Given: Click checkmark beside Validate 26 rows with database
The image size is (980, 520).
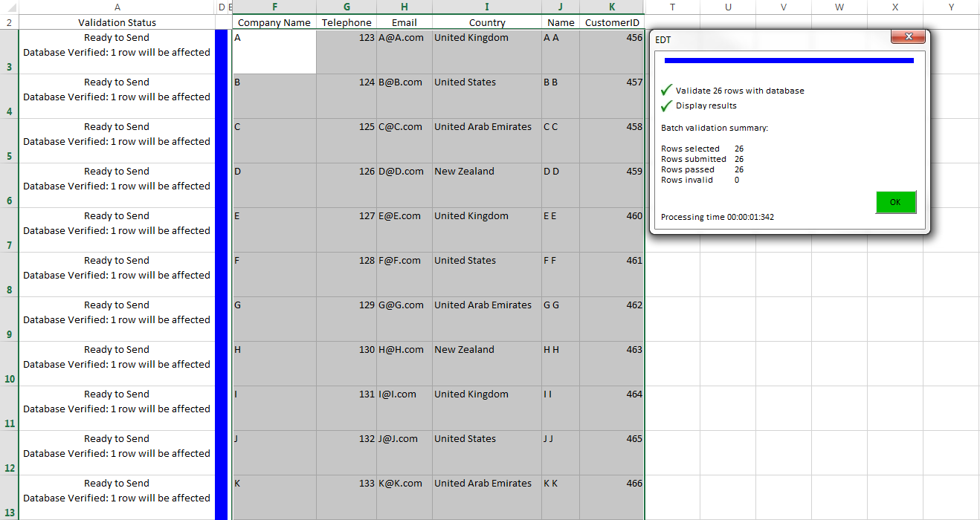Looking at the screenshot, I should tap(666, 91).
